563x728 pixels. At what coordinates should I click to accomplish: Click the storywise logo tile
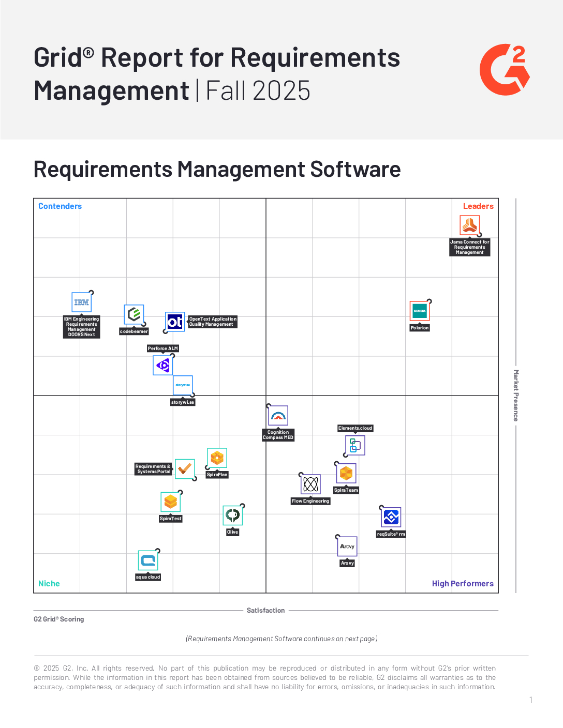click(x=183, y=385)
